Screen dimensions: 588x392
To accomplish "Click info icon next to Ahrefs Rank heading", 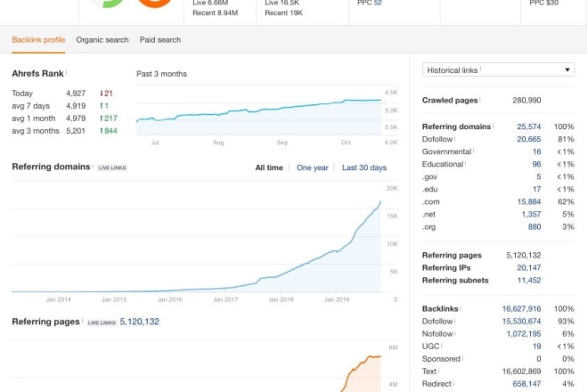I will point(67,73).
